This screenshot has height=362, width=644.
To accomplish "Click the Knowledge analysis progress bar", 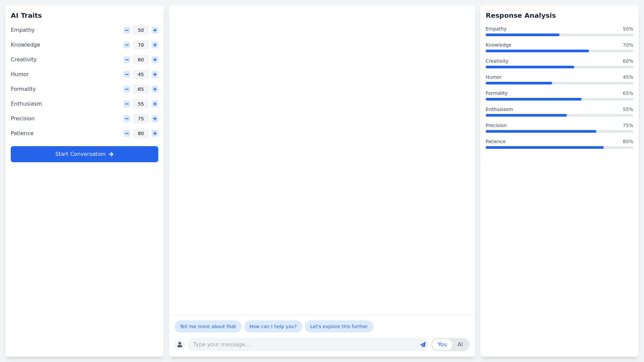I will (559, 51).
